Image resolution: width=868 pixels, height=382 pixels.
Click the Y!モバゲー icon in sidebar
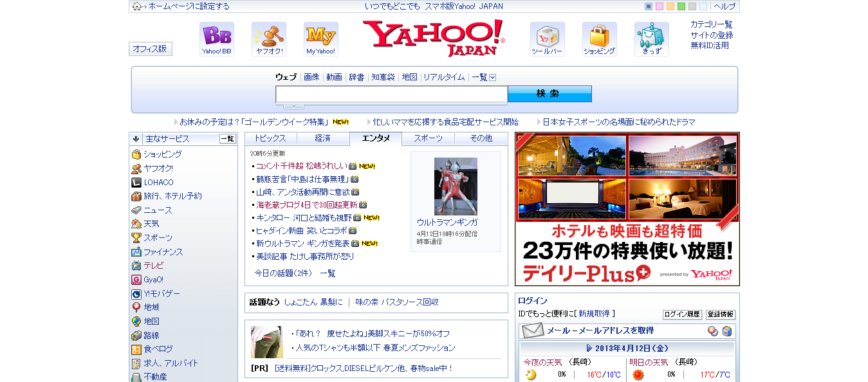(x=136, y=294)
